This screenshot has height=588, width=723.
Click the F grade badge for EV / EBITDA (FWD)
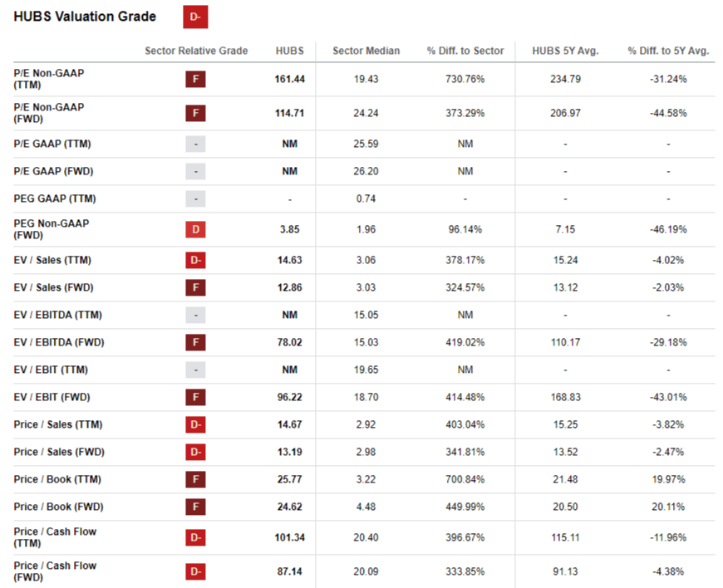point(195,342)
